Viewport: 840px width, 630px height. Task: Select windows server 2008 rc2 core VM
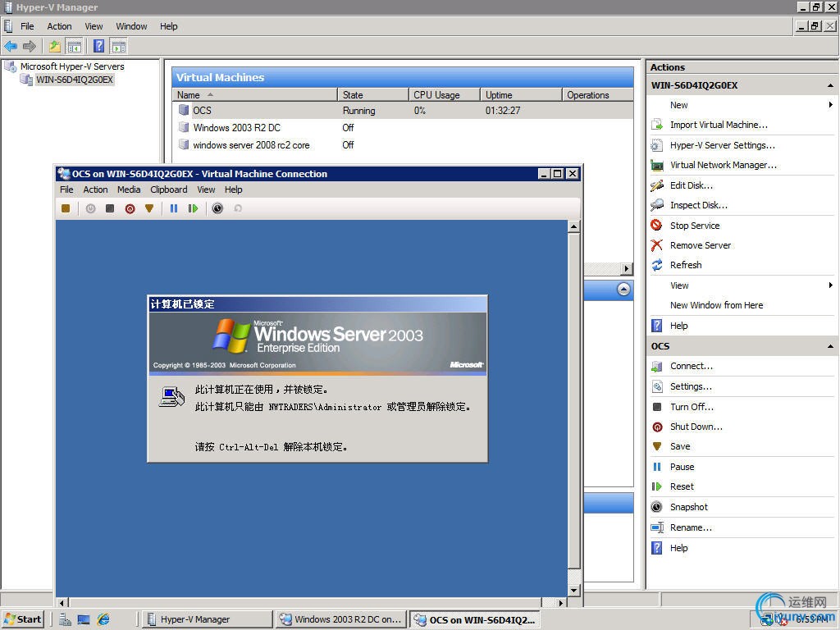(x=251, y=144)
